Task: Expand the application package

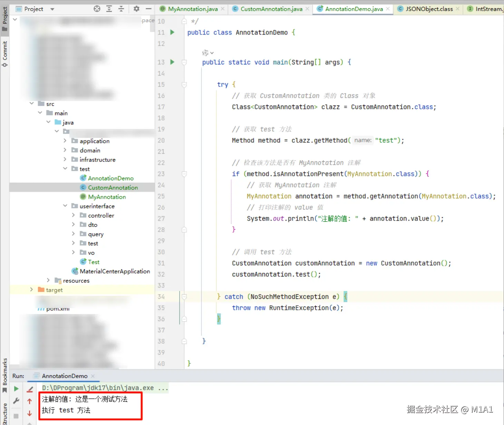Action: click(x=65, y=141)
